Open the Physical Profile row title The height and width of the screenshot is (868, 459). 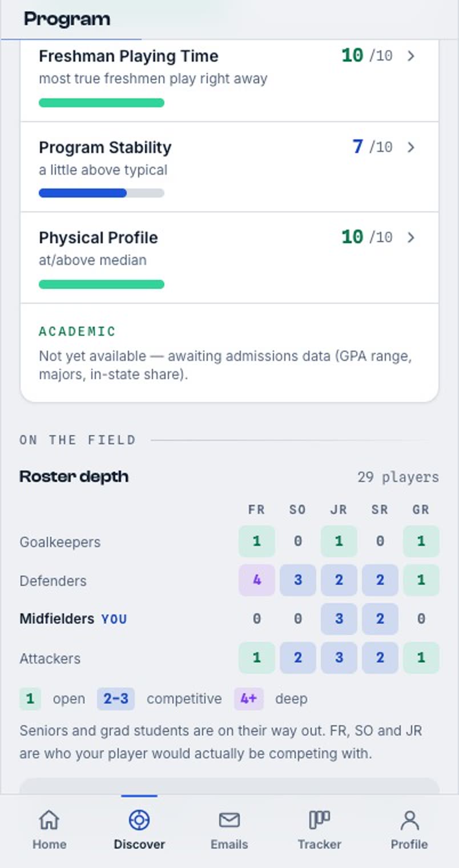(98, 238)
